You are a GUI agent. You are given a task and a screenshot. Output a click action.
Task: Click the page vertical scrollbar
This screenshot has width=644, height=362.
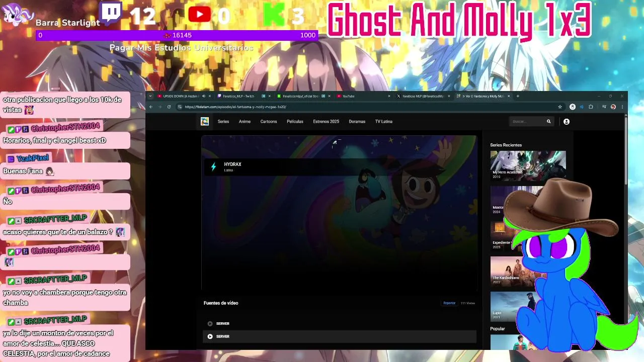(625, 151)
